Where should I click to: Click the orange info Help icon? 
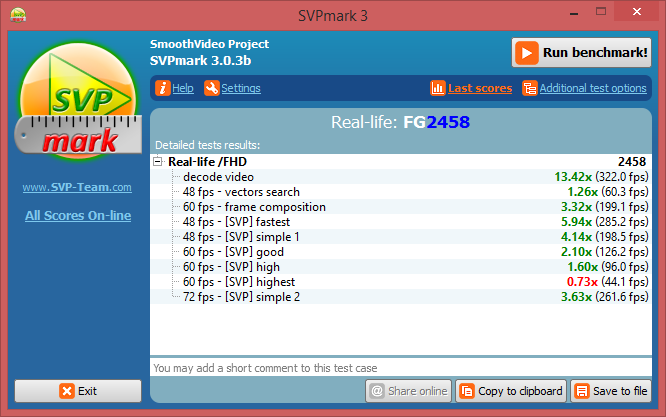163,88
